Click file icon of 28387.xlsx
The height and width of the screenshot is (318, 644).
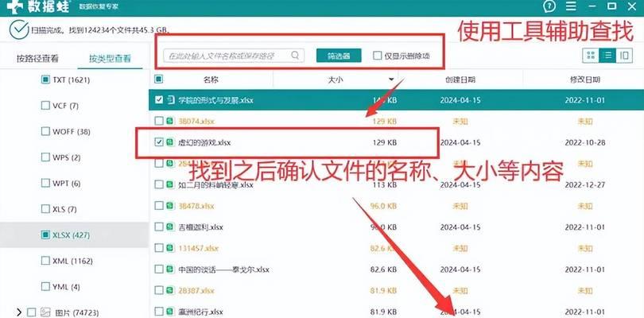(x=170, y=290)
